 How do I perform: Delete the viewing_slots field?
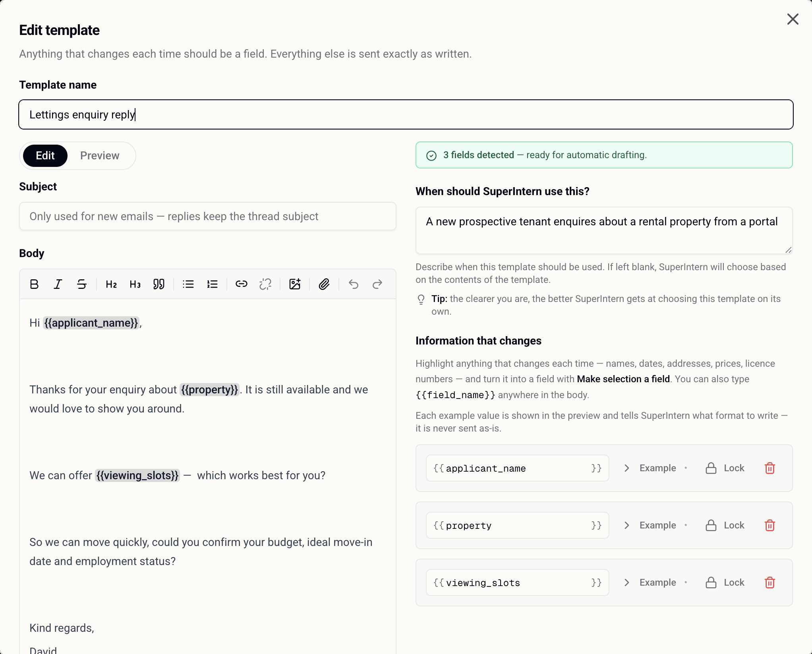click(x=770, y=582)
